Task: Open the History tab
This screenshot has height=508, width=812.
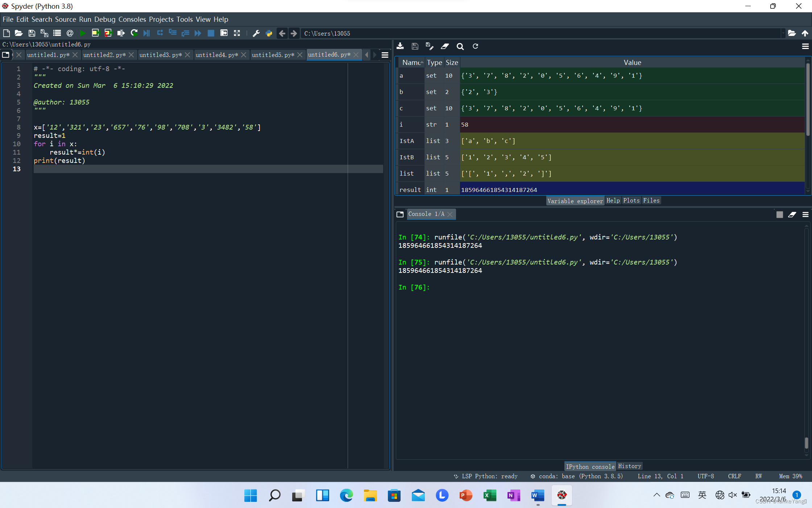Action: click(630, 466)
